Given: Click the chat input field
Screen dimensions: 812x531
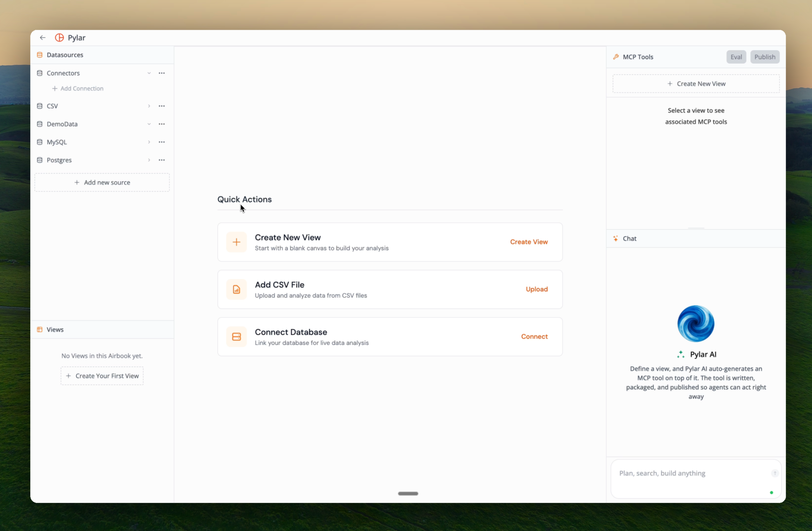Looking at the screenshot, I should pyautogui.click(x=679, y=474).
